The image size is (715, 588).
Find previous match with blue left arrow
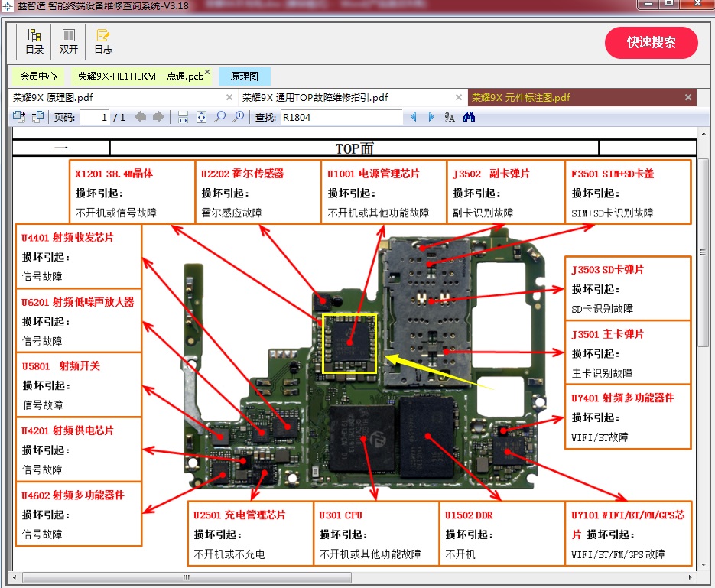click(x=414, y=117)
